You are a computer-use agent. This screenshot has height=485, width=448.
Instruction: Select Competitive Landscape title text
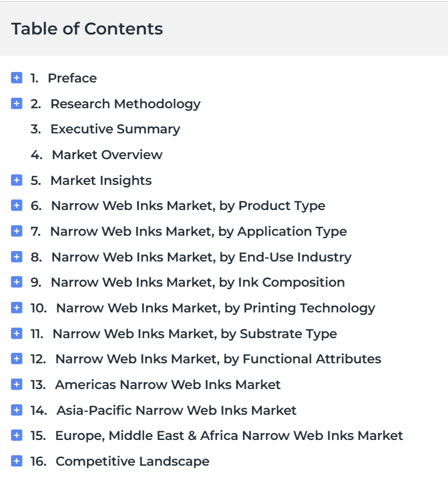tap(132, 462)
